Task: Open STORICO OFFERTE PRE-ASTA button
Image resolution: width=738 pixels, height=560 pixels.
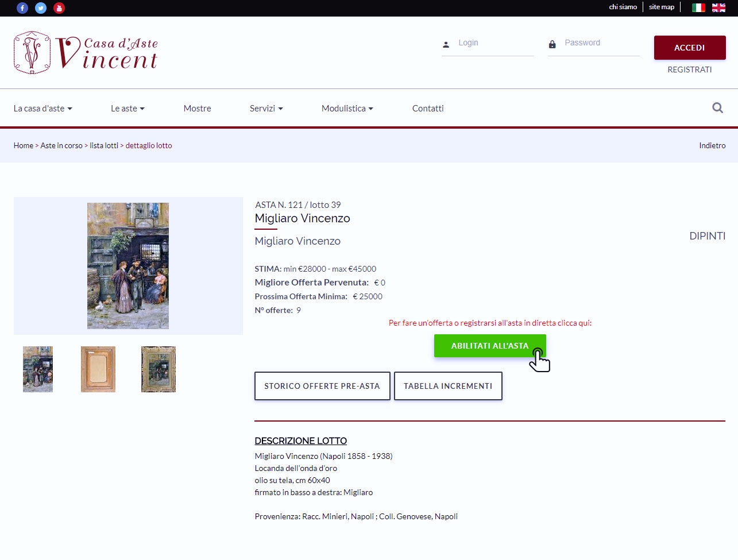Action: point(322,386)
